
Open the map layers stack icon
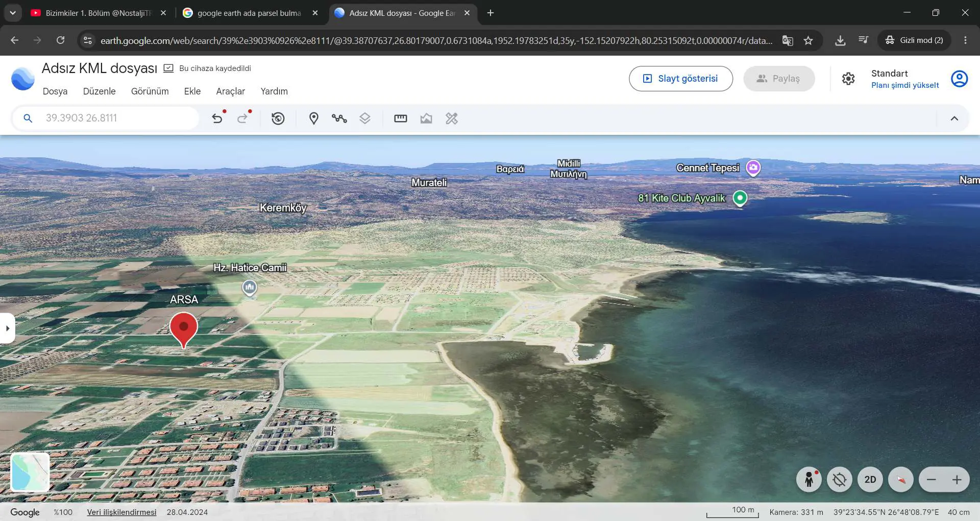365,119
